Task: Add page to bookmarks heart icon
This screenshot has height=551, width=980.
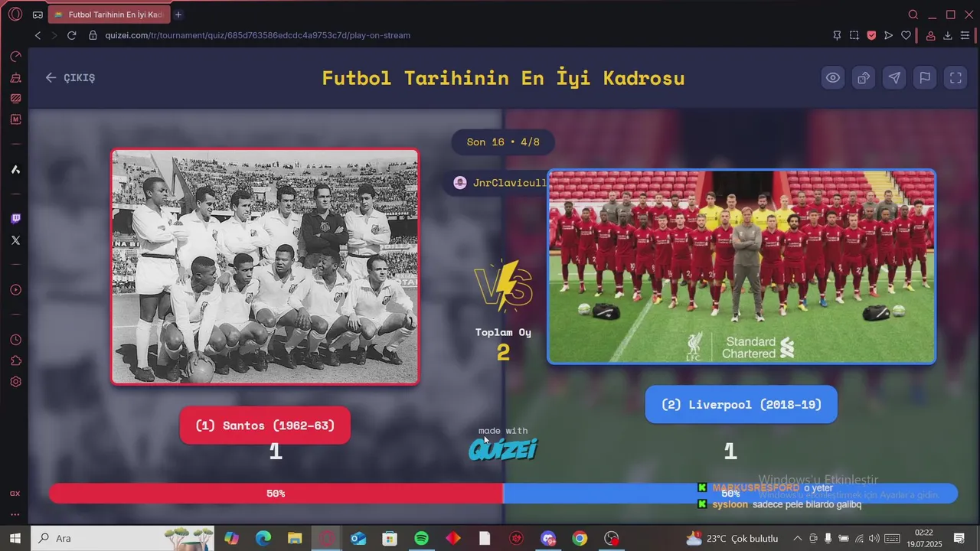Action: [906, 35]
